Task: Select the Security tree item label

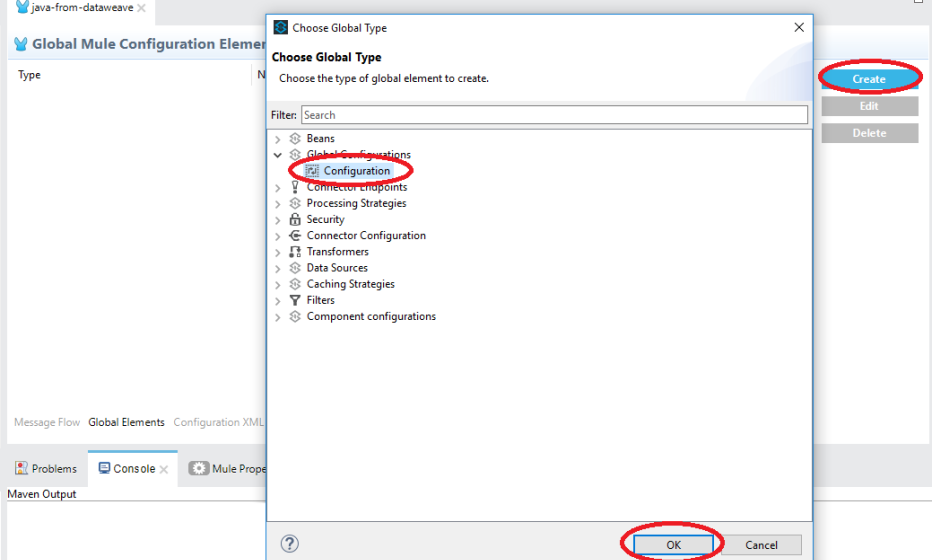Action: [x=325, y=219]
